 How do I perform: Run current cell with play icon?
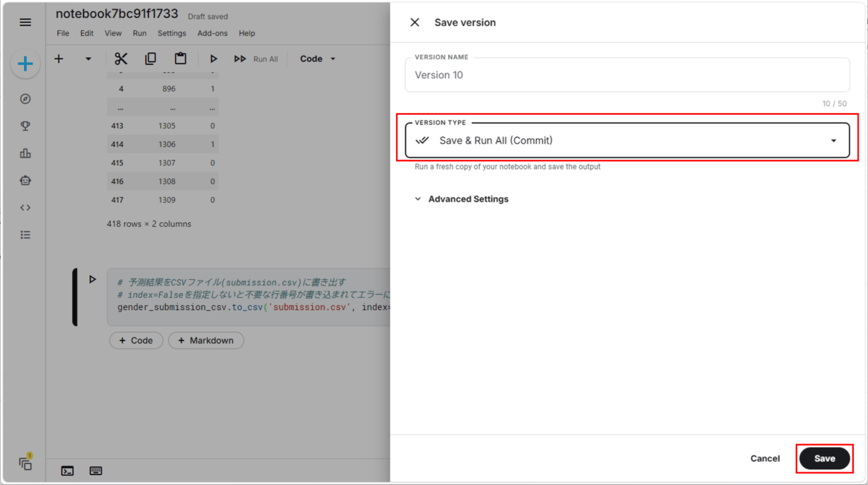[214, 59]
